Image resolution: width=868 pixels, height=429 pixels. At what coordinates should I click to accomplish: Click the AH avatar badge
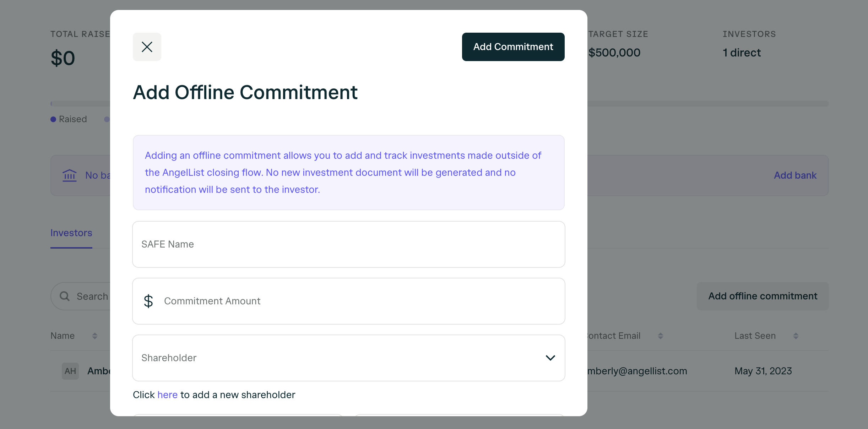click(x=70, y=371)
